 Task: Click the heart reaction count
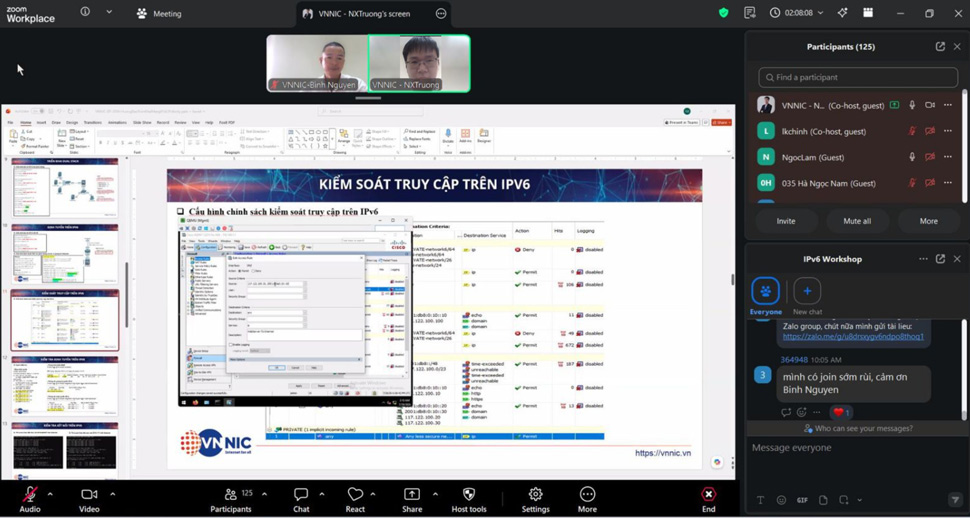click(841, 412)
